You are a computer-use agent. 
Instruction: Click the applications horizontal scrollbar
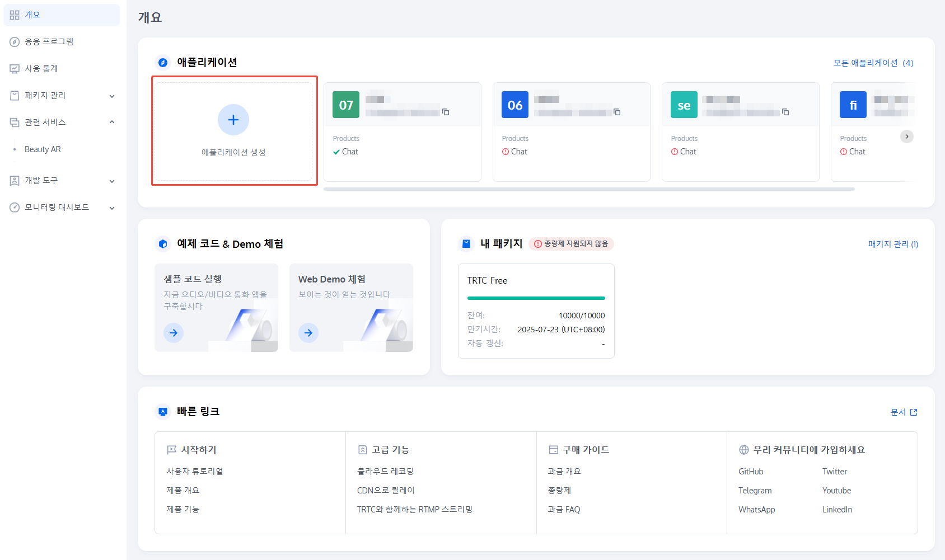click(589, 189)
